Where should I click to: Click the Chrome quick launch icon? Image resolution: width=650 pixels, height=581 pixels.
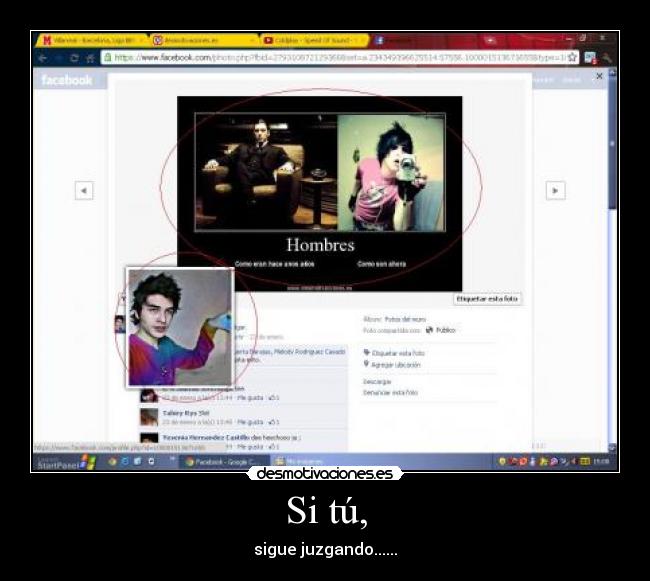[112, 461]
